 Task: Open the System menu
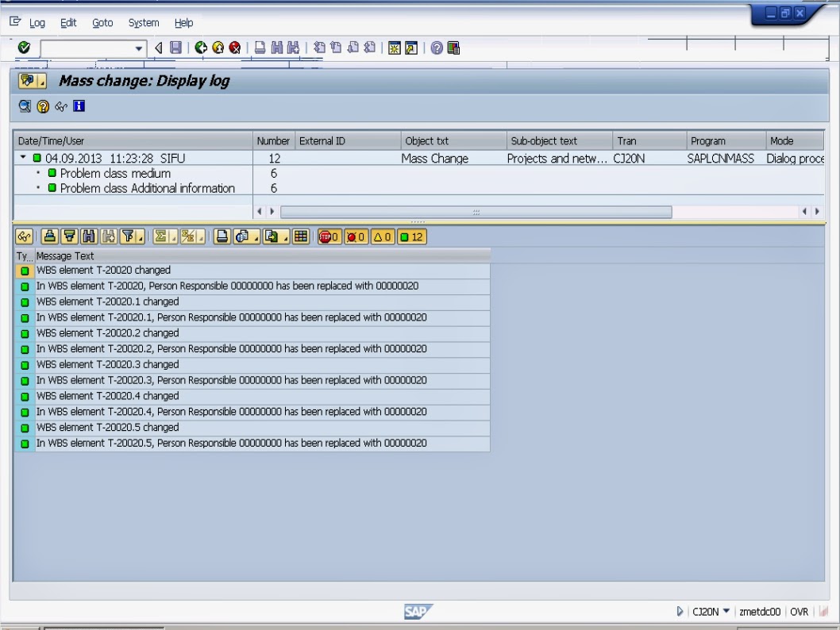[x=143, y=22]
